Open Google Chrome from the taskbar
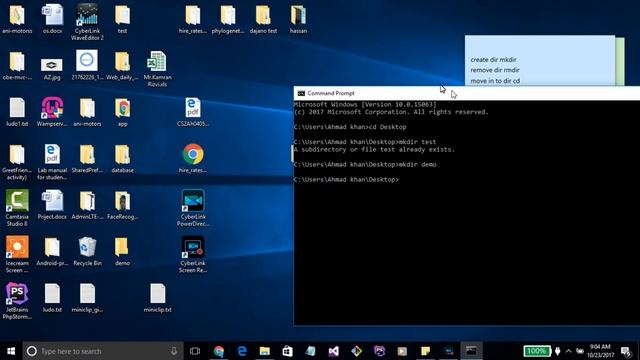 pos(219,351)
